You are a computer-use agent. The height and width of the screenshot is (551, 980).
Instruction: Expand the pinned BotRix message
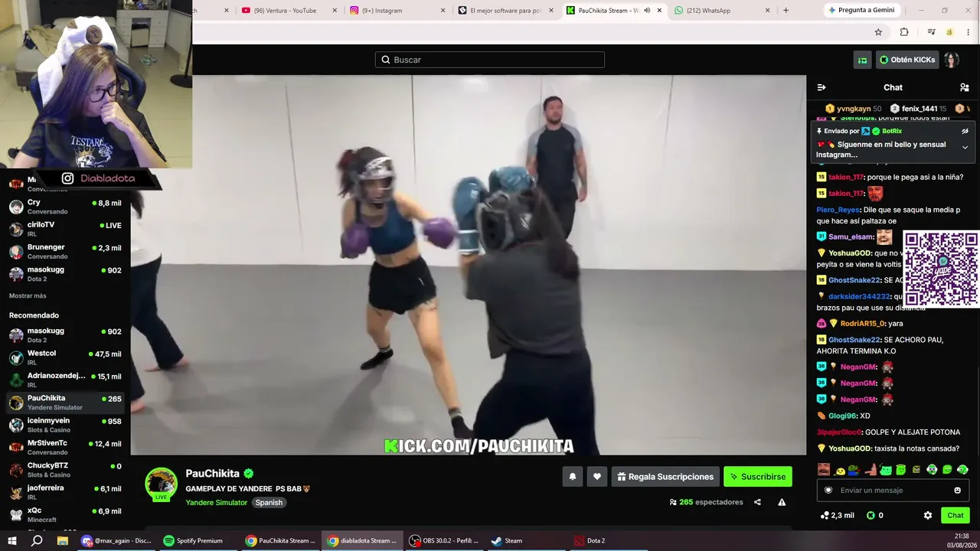(965, 147)
